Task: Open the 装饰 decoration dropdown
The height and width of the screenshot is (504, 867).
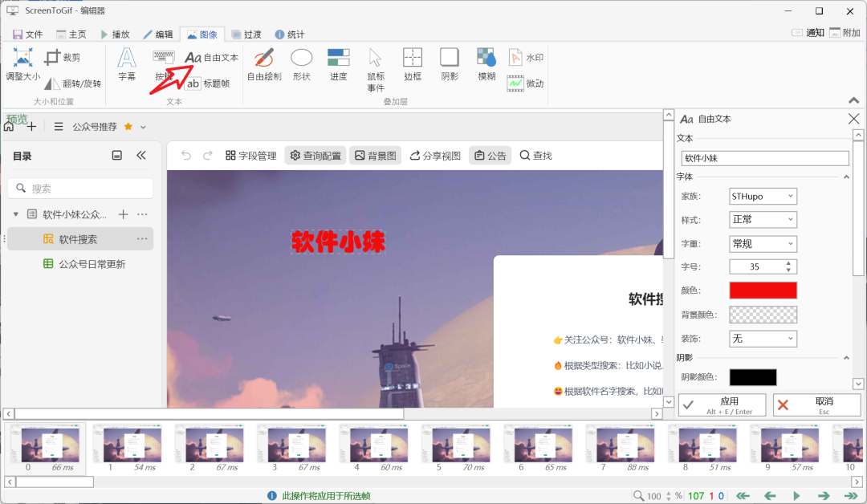Action: [x=763, y=338]
